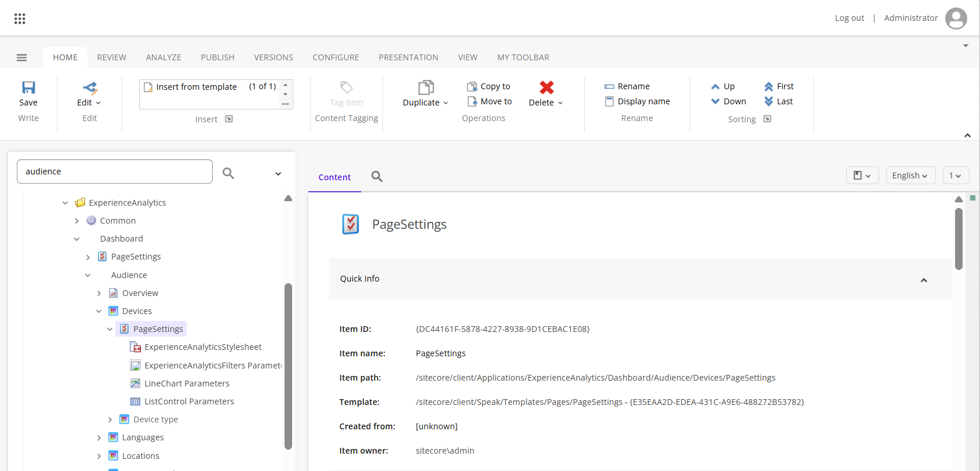Select the Template path value
The height and width of the screenshot is (471, 980).
[x=610, y=402]
